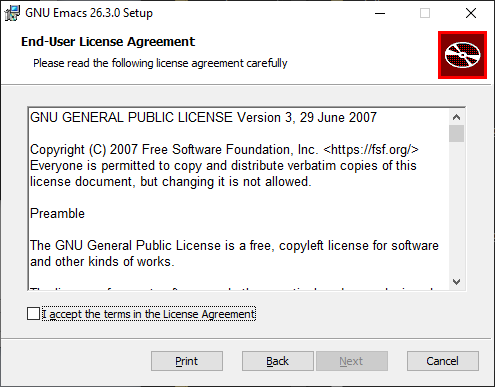Click the 'I accept the terms' label text

click(149, 314)
